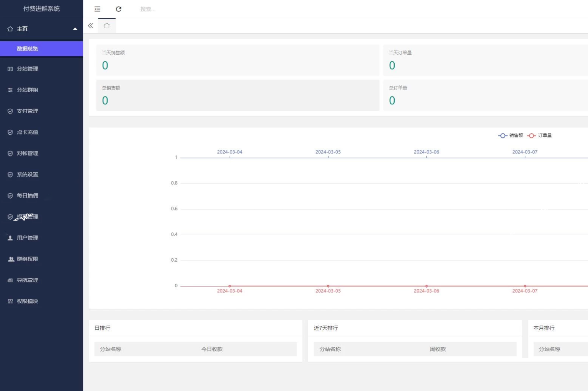The width and height of the screenshot is (588, 391).
Task: Click the 今日收款 column header
Action: [x=212, y=349]
